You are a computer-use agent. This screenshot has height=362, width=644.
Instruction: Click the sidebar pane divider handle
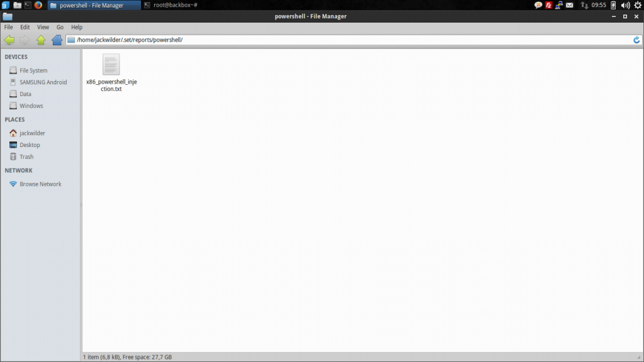pyautogui.click(x=81, y=204)
